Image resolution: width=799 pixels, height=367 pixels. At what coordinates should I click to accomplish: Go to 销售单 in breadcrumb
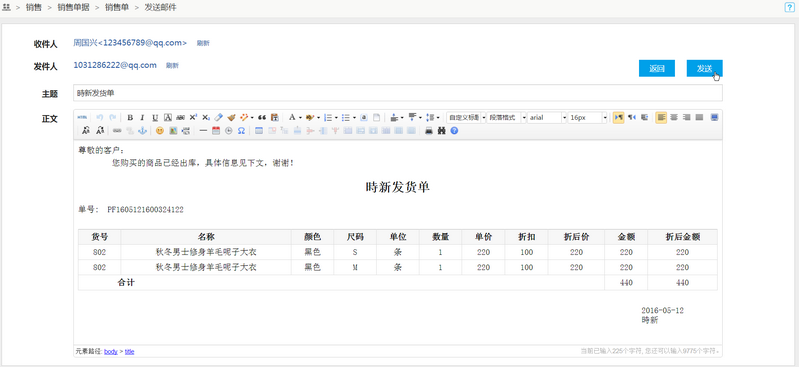117,8
